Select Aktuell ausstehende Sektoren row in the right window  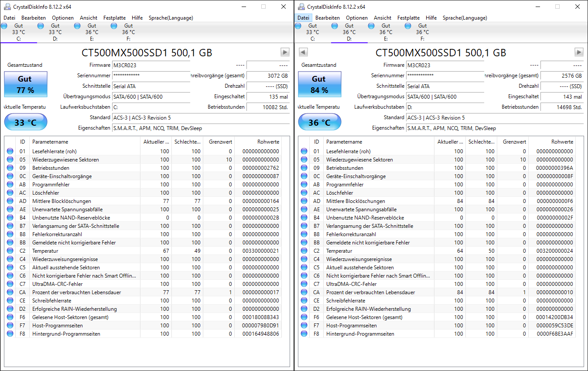[437, 268]
